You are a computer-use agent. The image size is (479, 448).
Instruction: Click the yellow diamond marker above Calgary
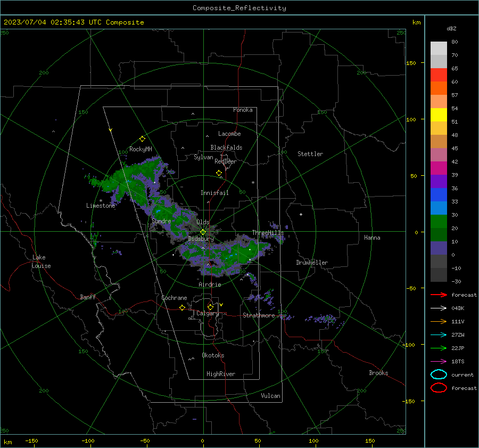coord(210,307)
